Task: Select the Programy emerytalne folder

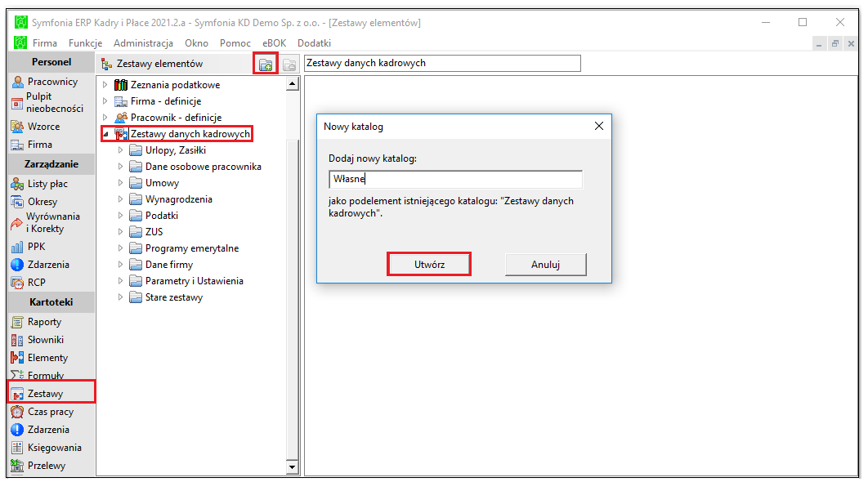Action: coord(192,248)
